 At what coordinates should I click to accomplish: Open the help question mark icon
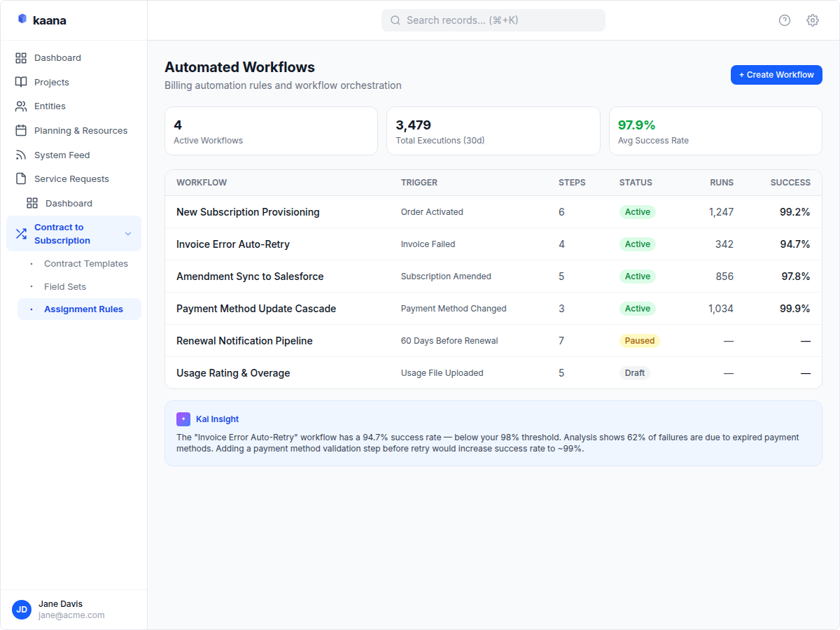(x=784, y=20)
